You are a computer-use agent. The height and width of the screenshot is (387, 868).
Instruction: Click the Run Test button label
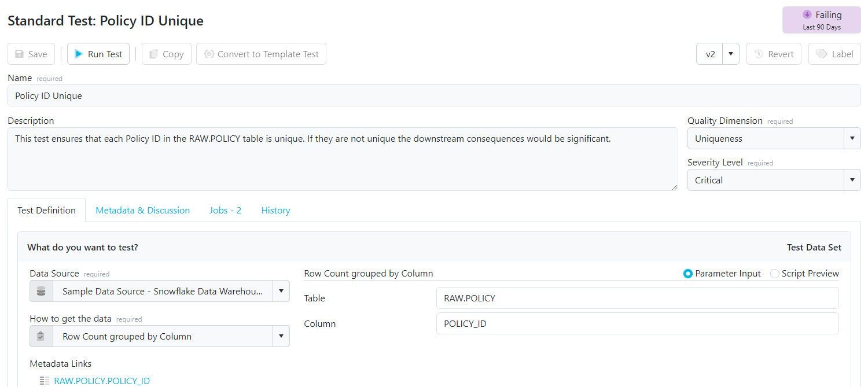pyautogui.click(x=105, y=54)
